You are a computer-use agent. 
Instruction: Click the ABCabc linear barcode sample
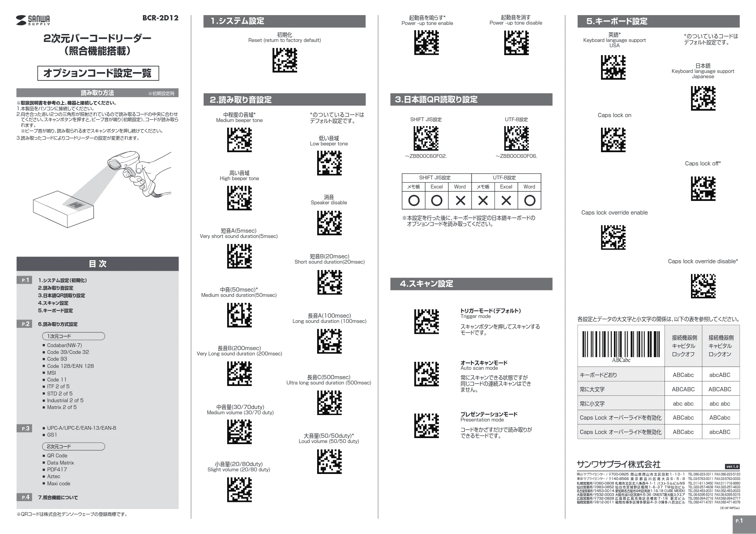(621, 347)
